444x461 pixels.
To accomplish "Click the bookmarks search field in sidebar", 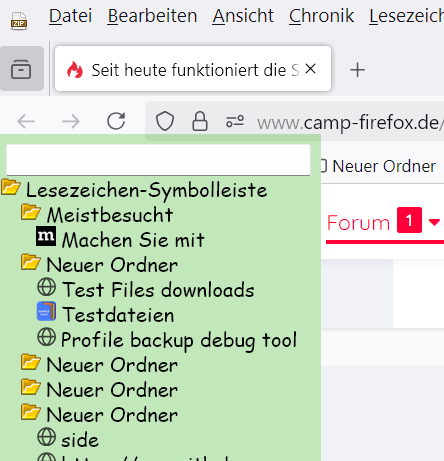I will click(x=158, y=160).
